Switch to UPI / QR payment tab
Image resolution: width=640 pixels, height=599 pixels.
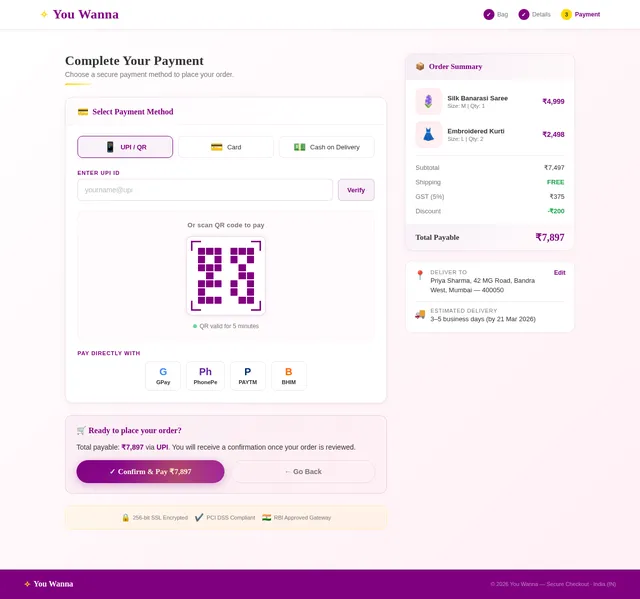tap(125, 147)
